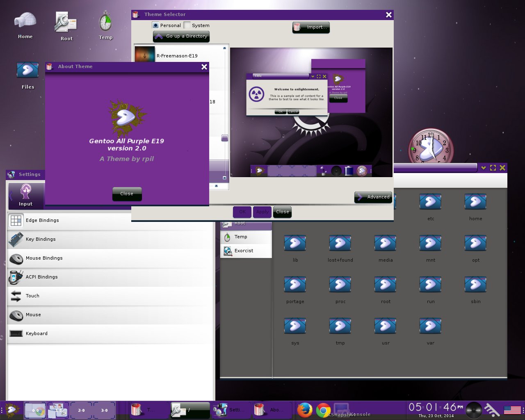
Task: Switch to virtual desktop 1-0
Action: pyautogui.click(x=58, y=410)
